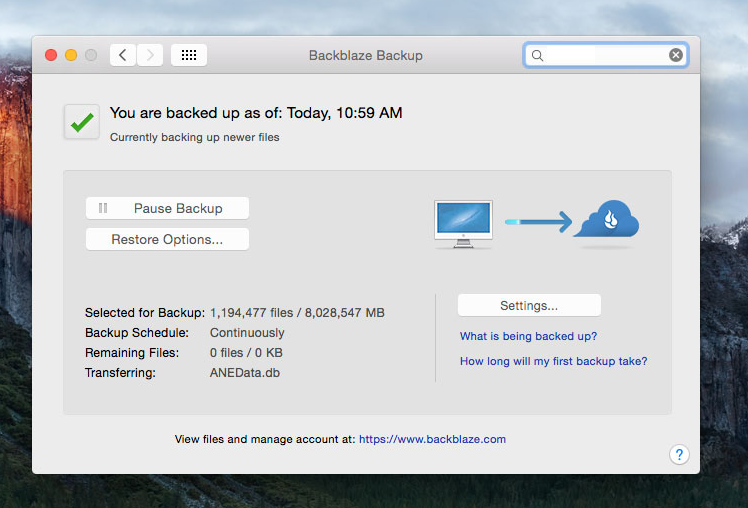The image size is (748, 508).
Task: Click the back navigation arrow
Action: (x=123, y=55)
